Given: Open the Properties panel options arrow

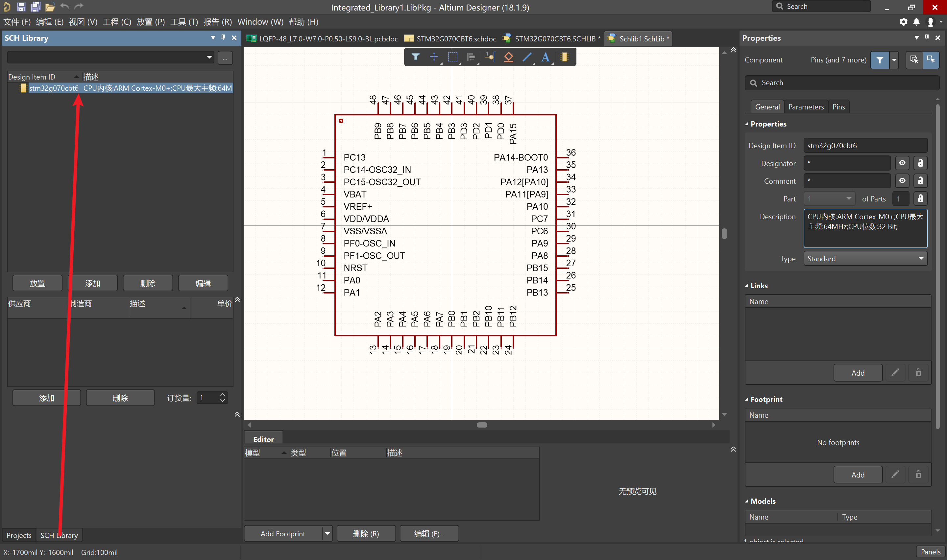Looking at the screenshot, I should (x=916, y=37).
